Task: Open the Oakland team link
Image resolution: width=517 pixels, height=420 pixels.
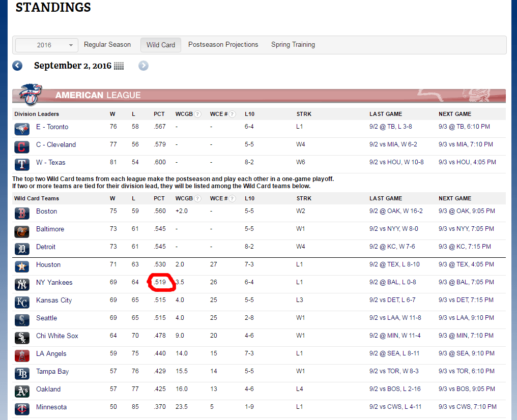Action: click(48, 389)
